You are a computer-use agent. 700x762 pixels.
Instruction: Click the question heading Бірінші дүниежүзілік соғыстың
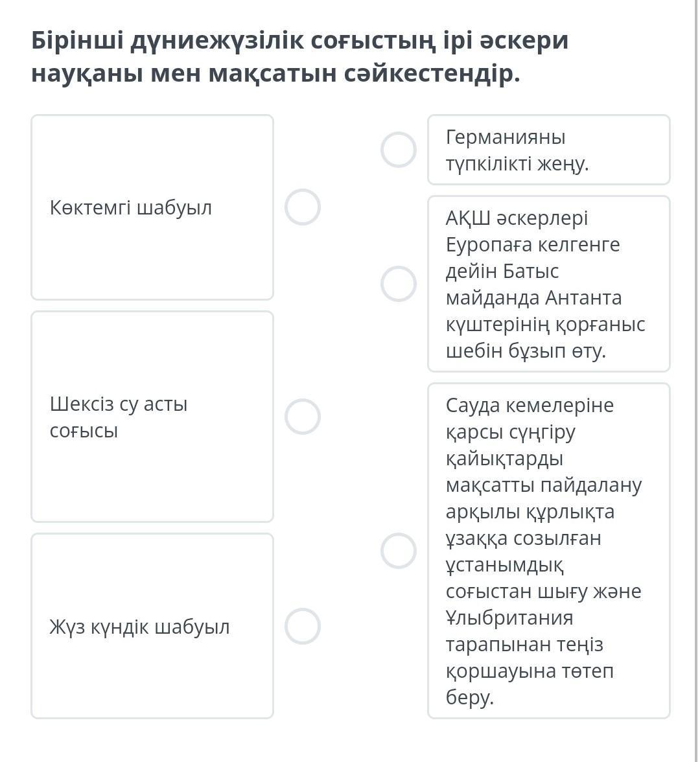click(x=300, y=56)
